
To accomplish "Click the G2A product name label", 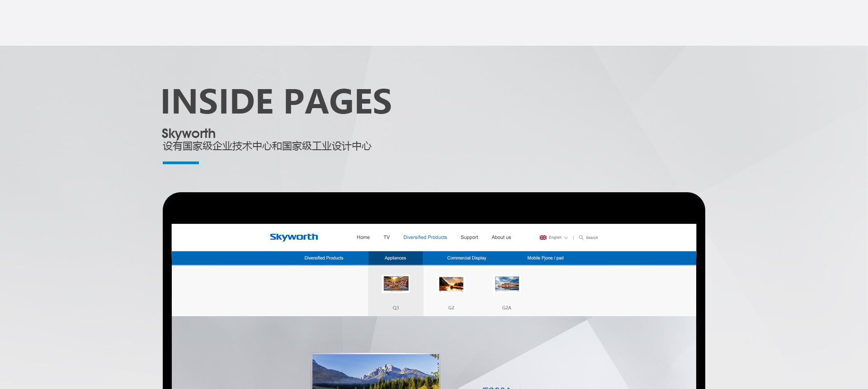I will (x=507, y=308).
